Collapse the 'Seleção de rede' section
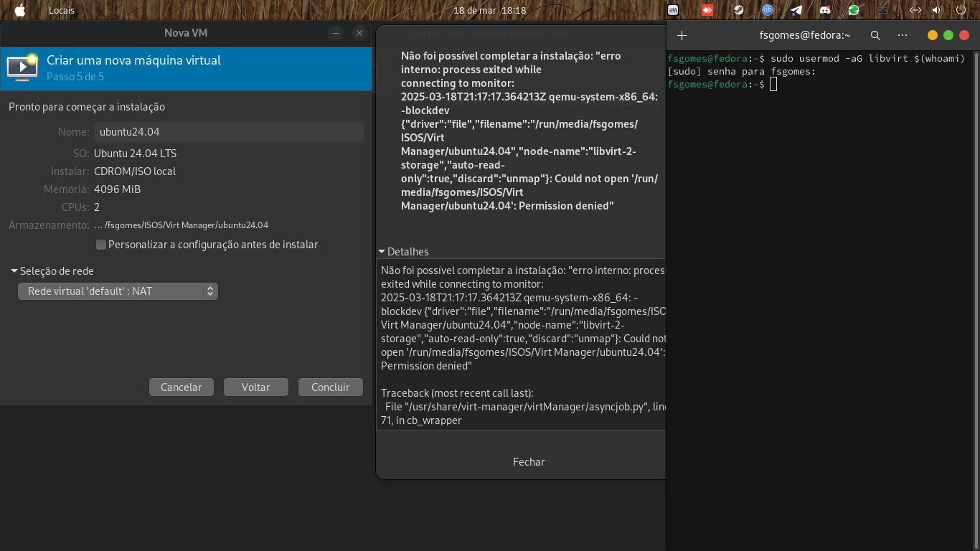This screenshot has width=980, height=551. click(14, 271)
